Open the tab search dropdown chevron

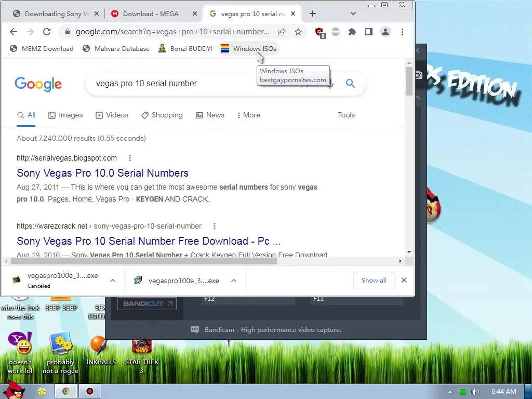(353, 14)
